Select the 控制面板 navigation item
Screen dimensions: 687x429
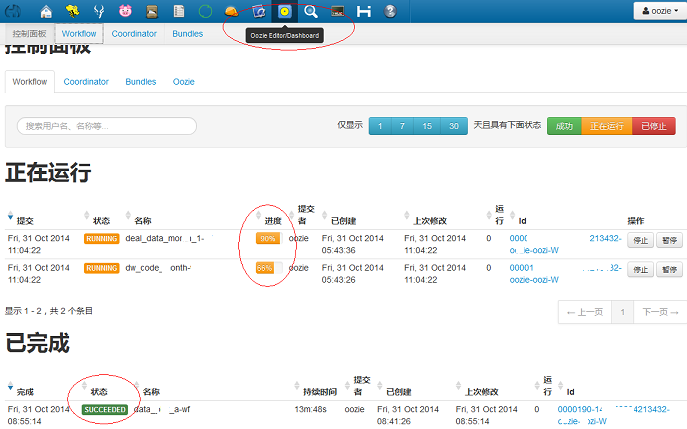[x=29, y=34]
